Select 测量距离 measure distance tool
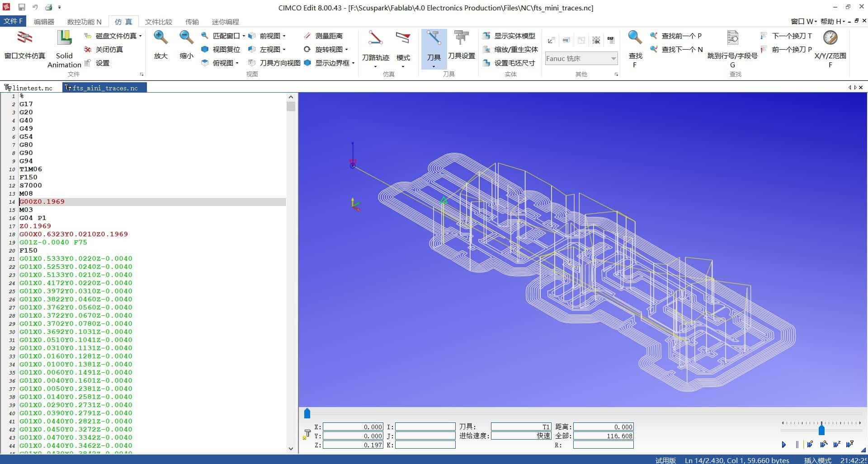This screenshot has width=868, height=464. [323, 36]
